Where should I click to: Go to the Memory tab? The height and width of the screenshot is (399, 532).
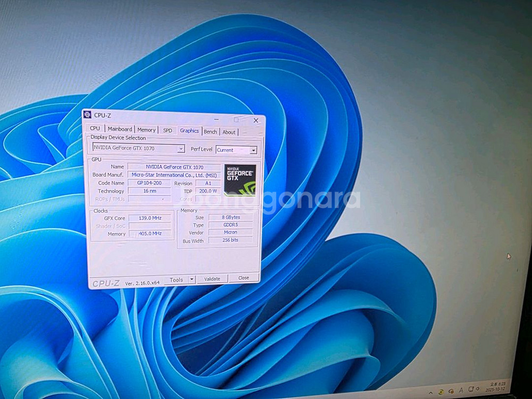coord(146,130)
